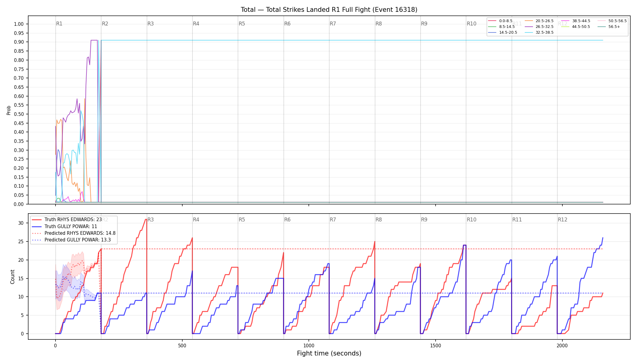This screenshot has width=637, height=364.
Task: Click the R9 round marker in count chart
Action: pos(424,220)
